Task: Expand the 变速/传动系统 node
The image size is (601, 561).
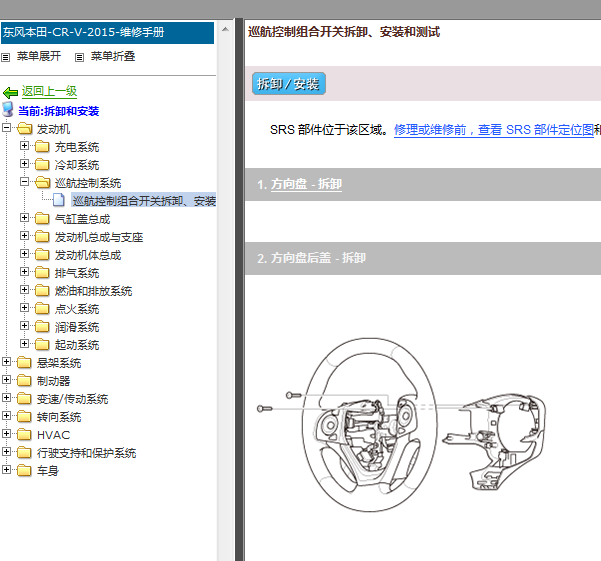Action: click(6, 397)
